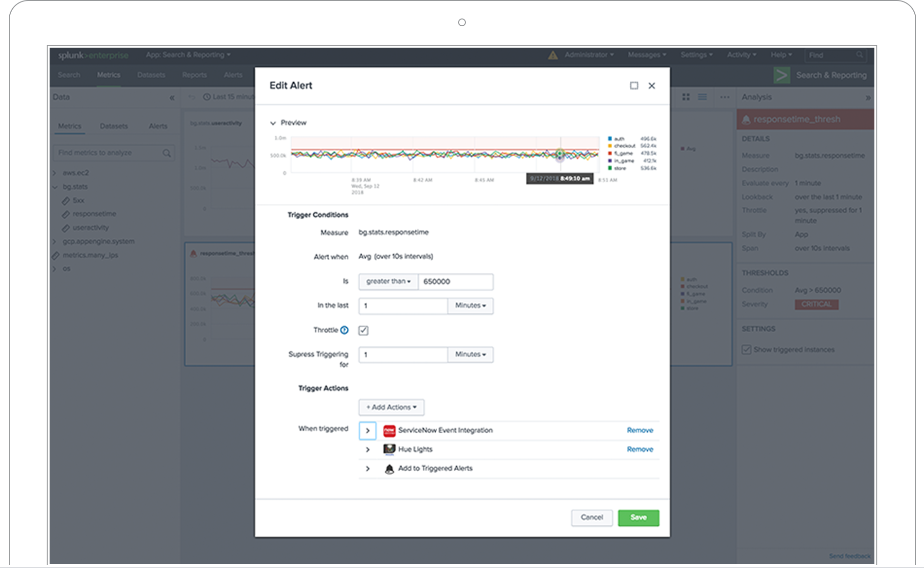Click the ServiceNow Event Integration icon
Image resolution: width=924 pixels, height=568 pixels.
pyautogui.click(x=389, y=430)
